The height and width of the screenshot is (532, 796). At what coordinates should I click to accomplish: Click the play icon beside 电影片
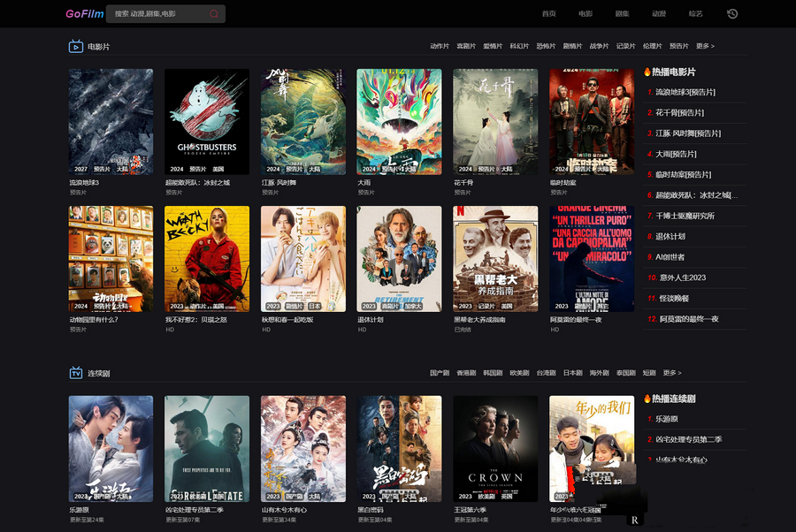(x=76, y=45)
